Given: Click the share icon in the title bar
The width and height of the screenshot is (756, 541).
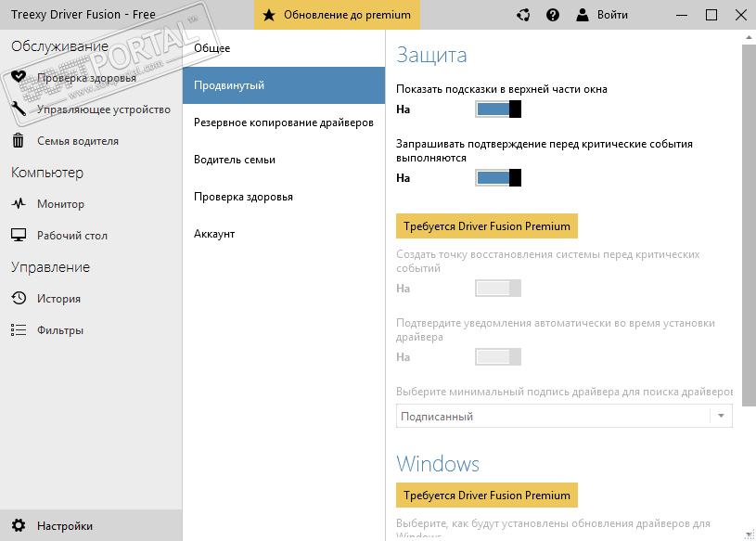Looking at the screenshot, I should tap(523, 15).
